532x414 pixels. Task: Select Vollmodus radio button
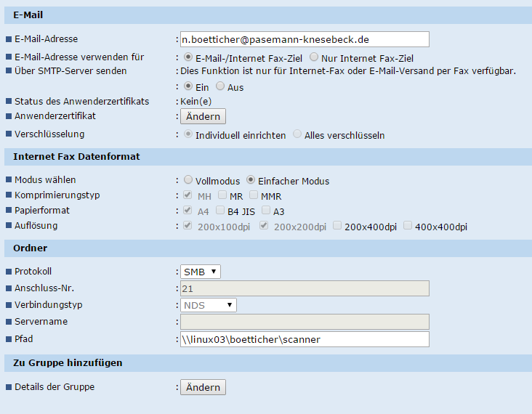188,180
